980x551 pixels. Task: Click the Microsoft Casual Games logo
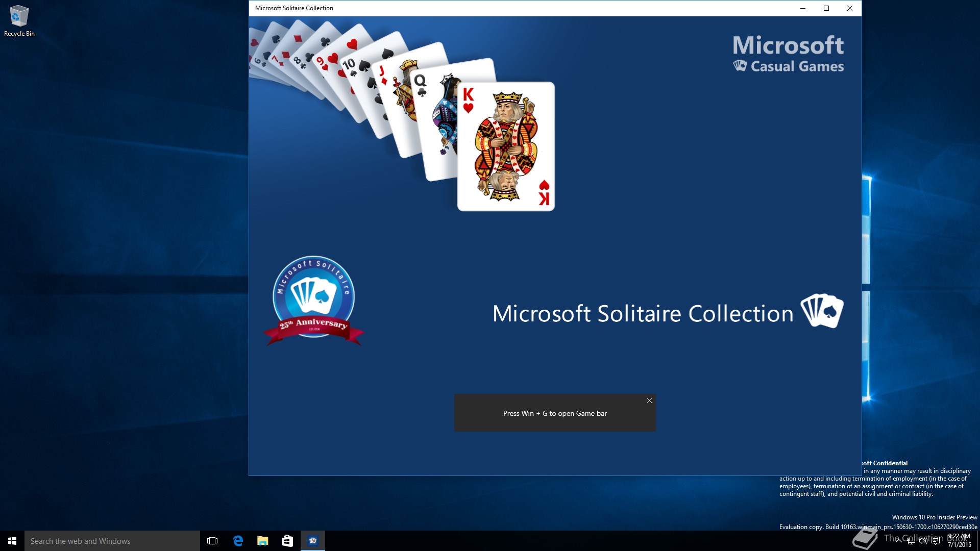click(x=789, y=54)
